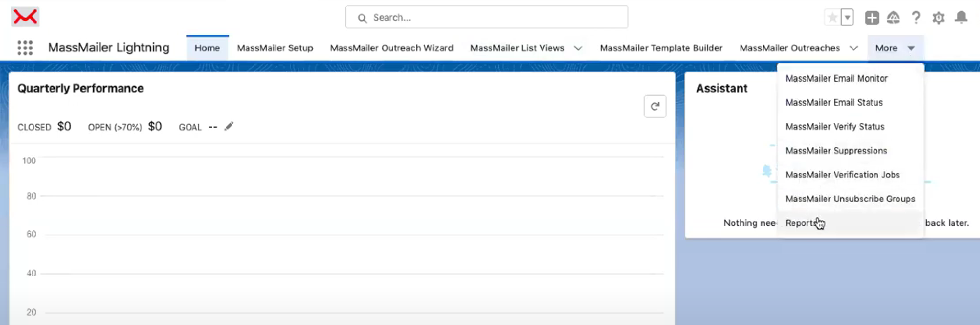Open the notifications bell
The image size is (980, 325).
tap(961, 18)
